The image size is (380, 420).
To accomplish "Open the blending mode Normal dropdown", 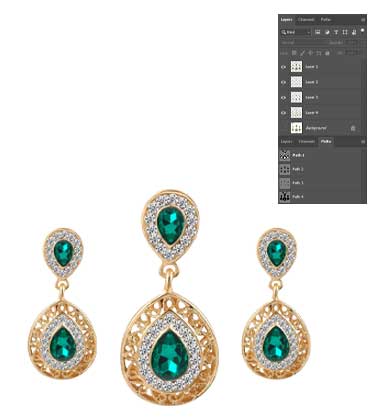I will pos(303,43).
